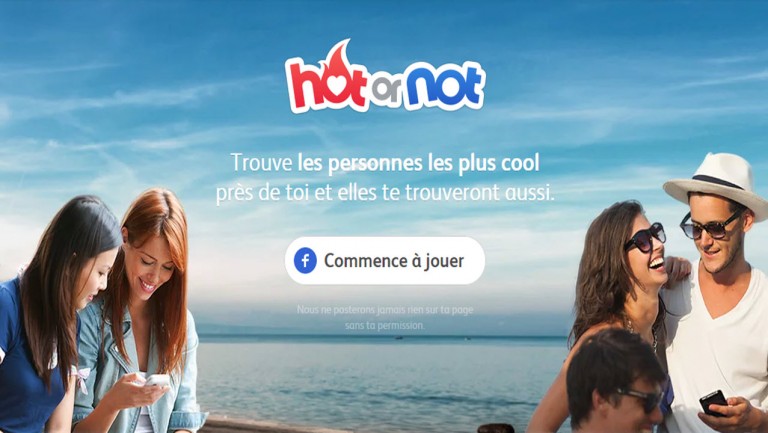The image size is (768, 433).
Task: Click the laughing woman's sunglasses
Action: [x=645, y=238]
